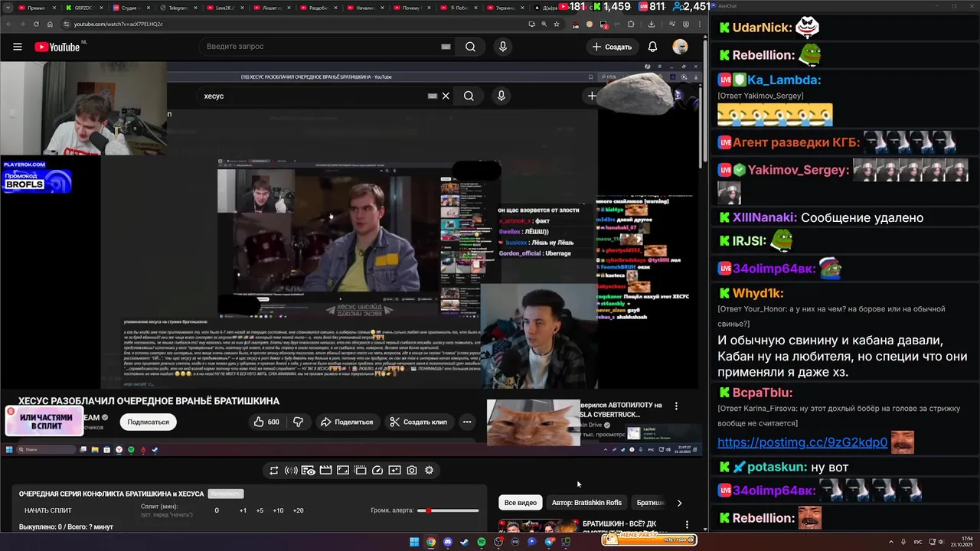Go back in the browser

(9, 24)
